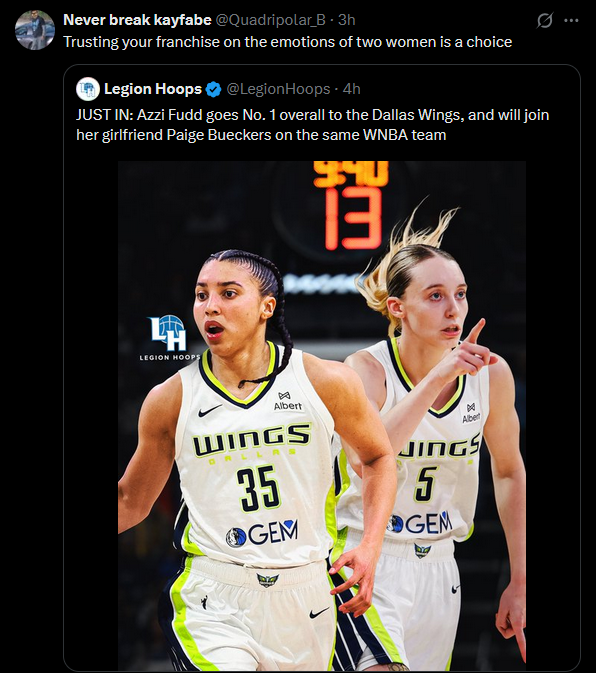Click the red 13 shot clock in image
Screen dimensions: 596x673
[353, 218]
